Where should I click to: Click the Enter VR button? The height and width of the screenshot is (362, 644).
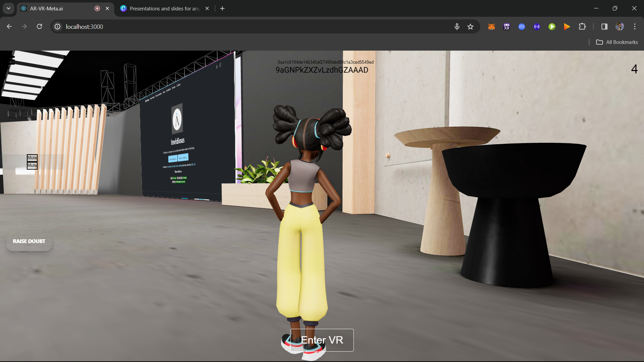pos(322,340)
